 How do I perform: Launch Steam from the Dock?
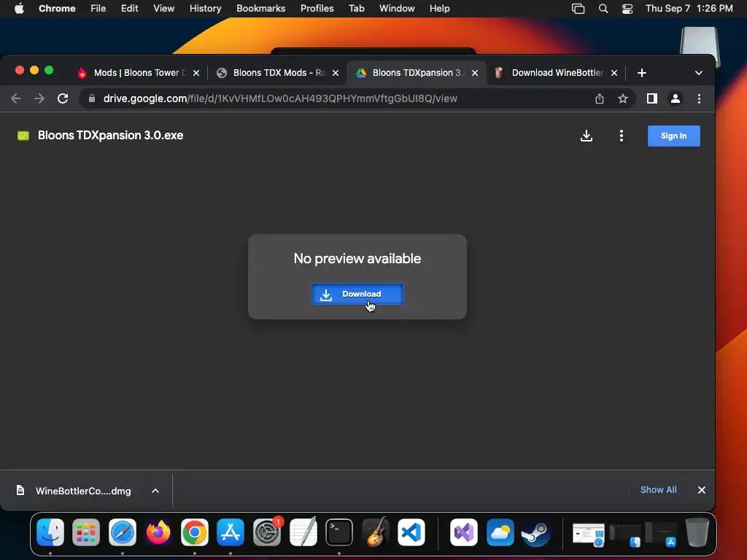[536, 532]
